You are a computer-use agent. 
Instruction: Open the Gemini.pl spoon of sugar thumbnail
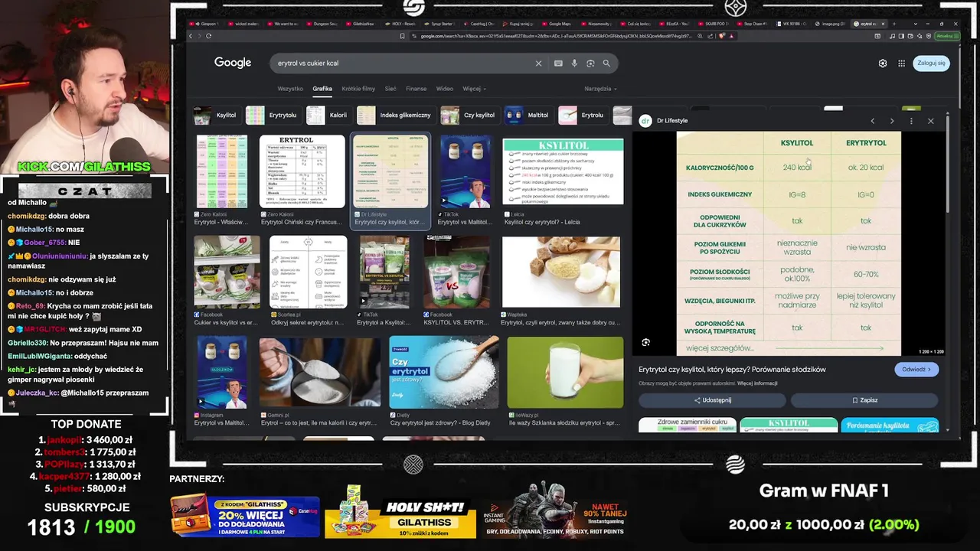[x=319, y=372]
